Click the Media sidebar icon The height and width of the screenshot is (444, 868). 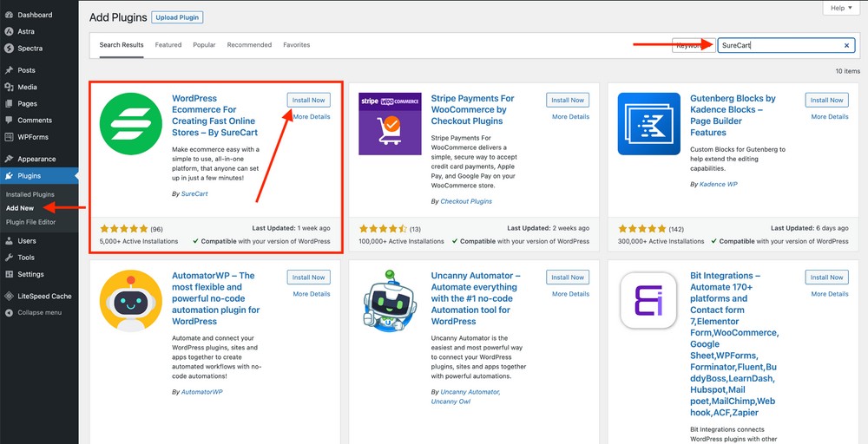tap(9, 87)
